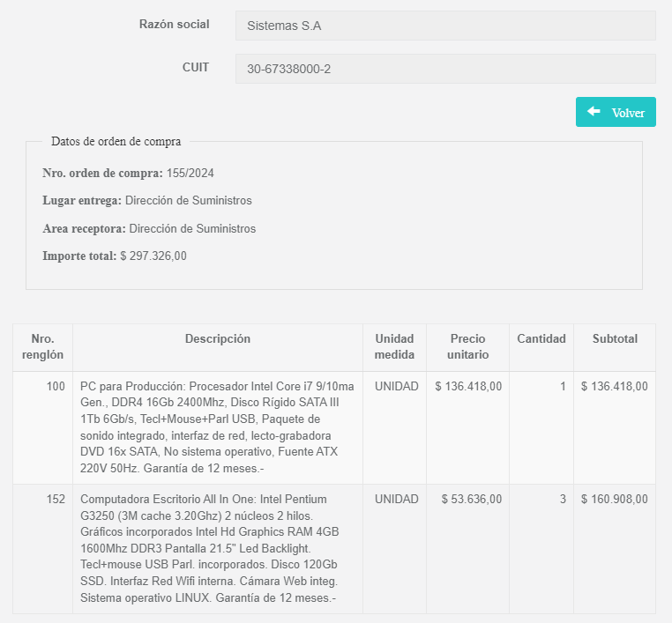
Task: Select the Importe total amount
Action: click(x=153, y=256)
